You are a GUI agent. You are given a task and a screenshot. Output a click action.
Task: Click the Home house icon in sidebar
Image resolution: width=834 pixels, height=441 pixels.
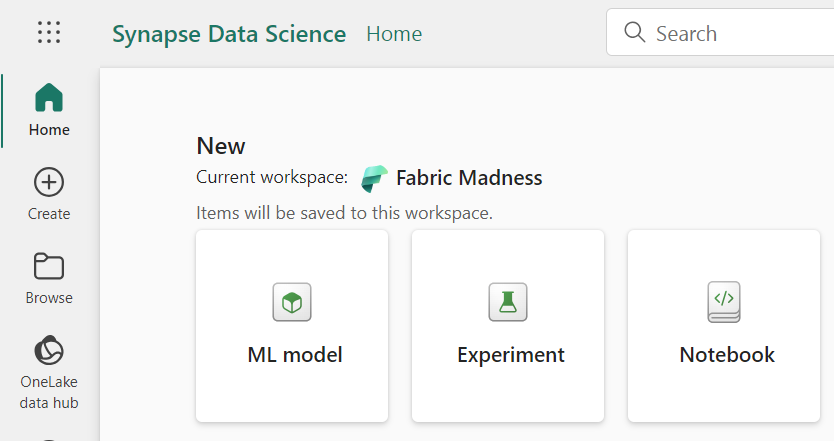pos(49,98)
